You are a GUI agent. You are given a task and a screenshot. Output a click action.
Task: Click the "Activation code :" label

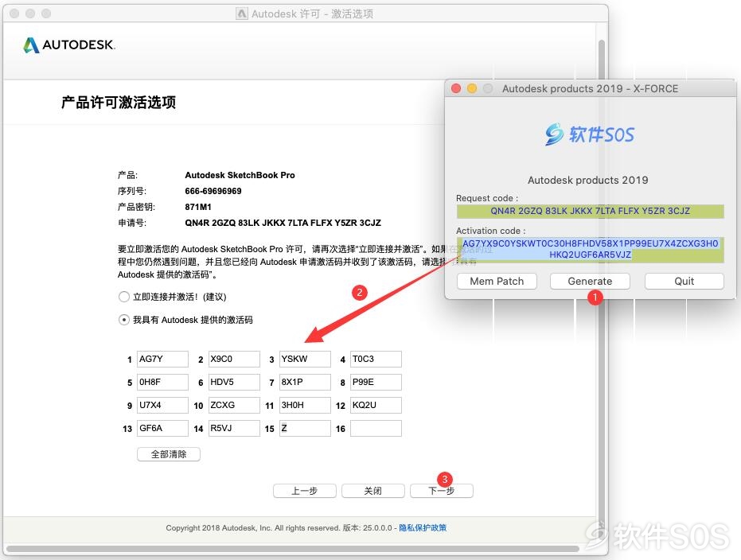(x=490, y=231)
